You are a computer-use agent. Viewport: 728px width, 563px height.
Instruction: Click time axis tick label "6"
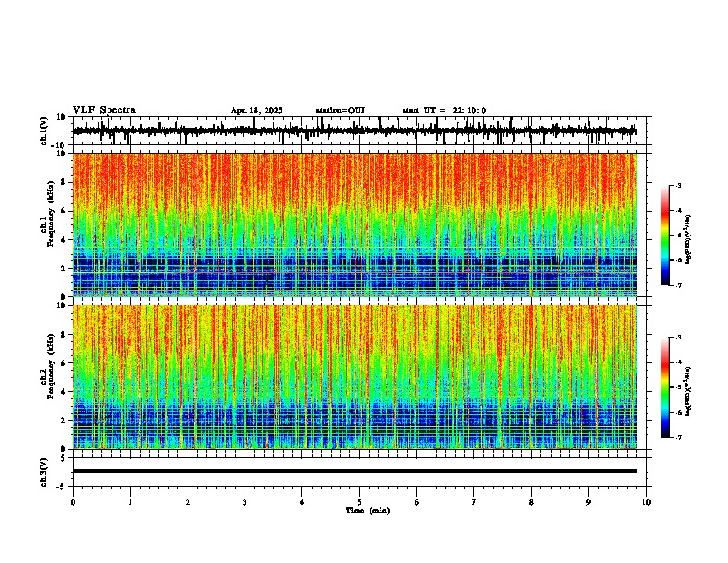click(417, 502)
